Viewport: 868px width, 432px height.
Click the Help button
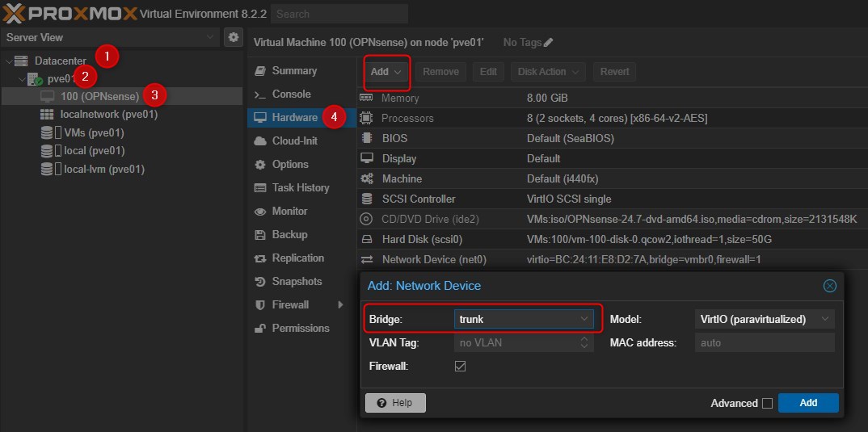click(395, 403)
